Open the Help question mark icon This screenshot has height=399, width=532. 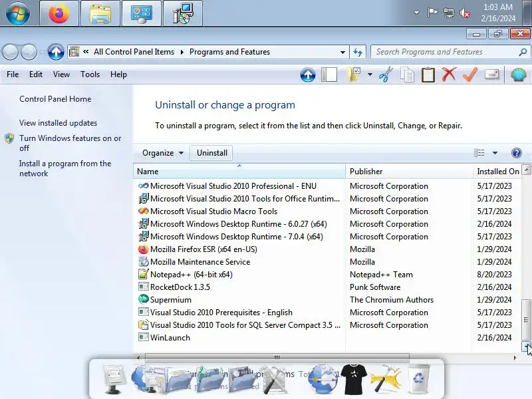click(x=517, y=153)
